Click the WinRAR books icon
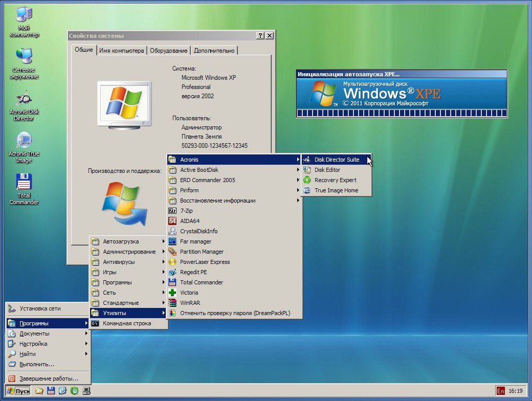532x401 pixels. click(x=172, y=303)
